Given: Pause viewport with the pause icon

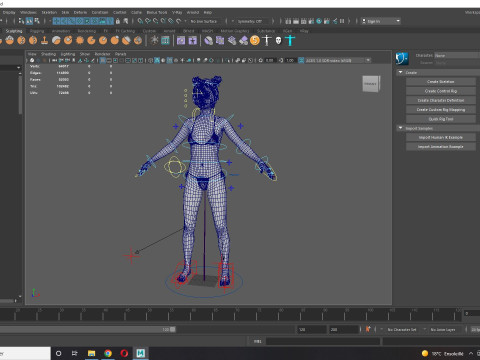Looking at the screenshot, I should pyautogui.click(x=342, y=21).
